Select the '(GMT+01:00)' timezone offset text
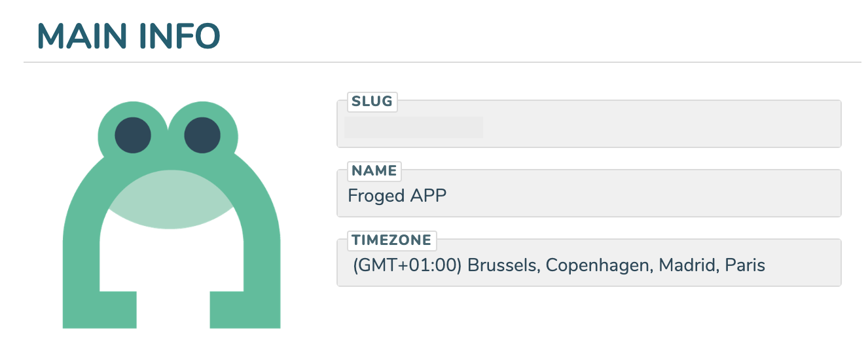868x355 pixels. point(408,265)
